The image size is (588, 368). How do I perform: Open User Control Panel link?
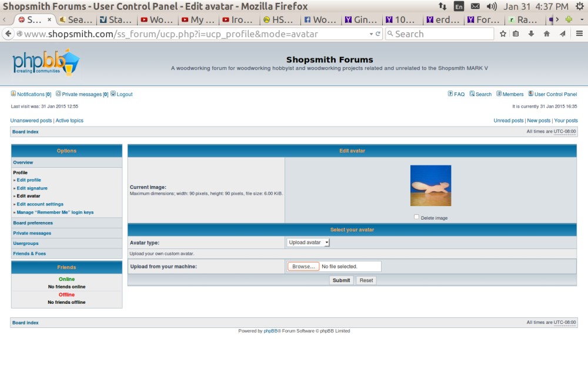pos(556,94)
